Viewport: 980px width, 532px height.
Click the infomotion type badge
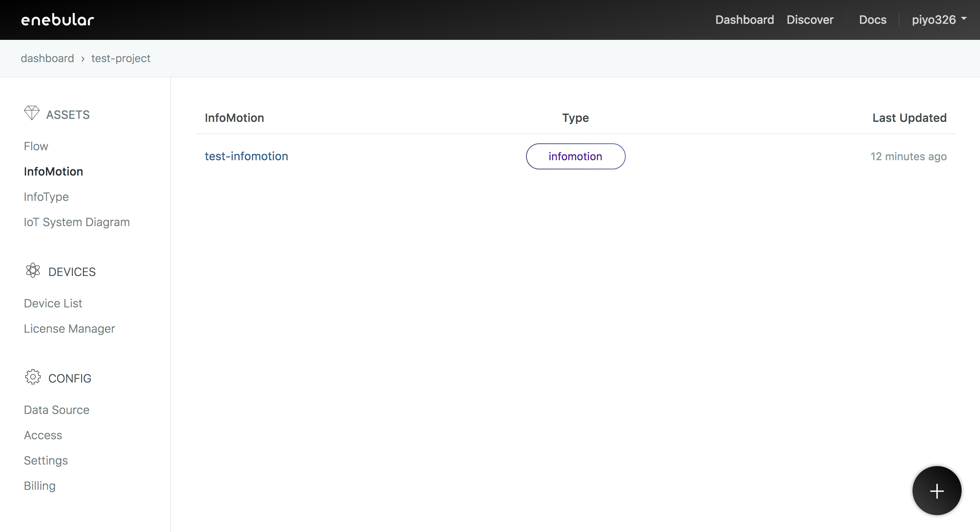575,156
